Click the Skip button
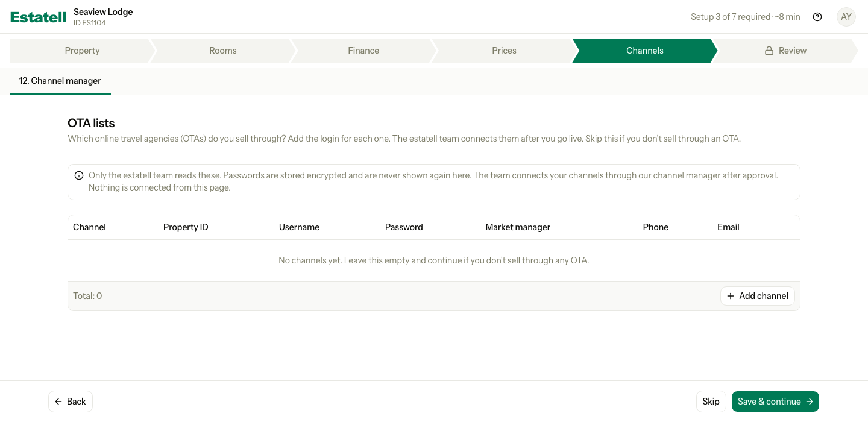This screenshot has width=868, height=422. pos(711,402)
